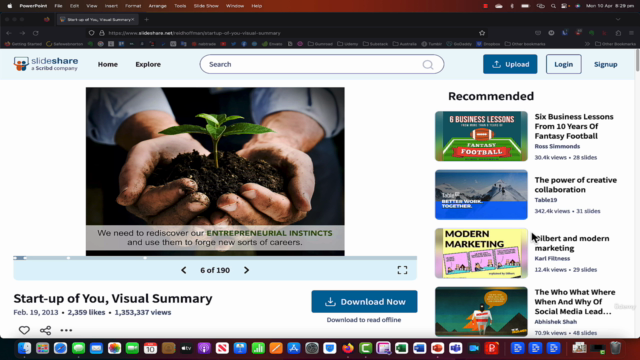This screenshot has height=360, width=640.
Task: Open the Arrange menu
Action: (x=158, y=6)
